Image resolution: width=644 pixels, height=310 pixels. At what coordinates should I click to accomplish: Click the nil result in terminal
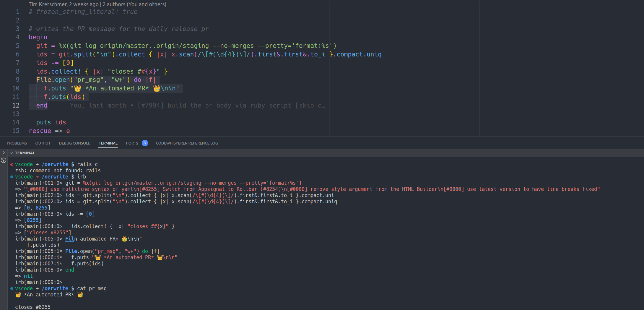pos(28,276)
